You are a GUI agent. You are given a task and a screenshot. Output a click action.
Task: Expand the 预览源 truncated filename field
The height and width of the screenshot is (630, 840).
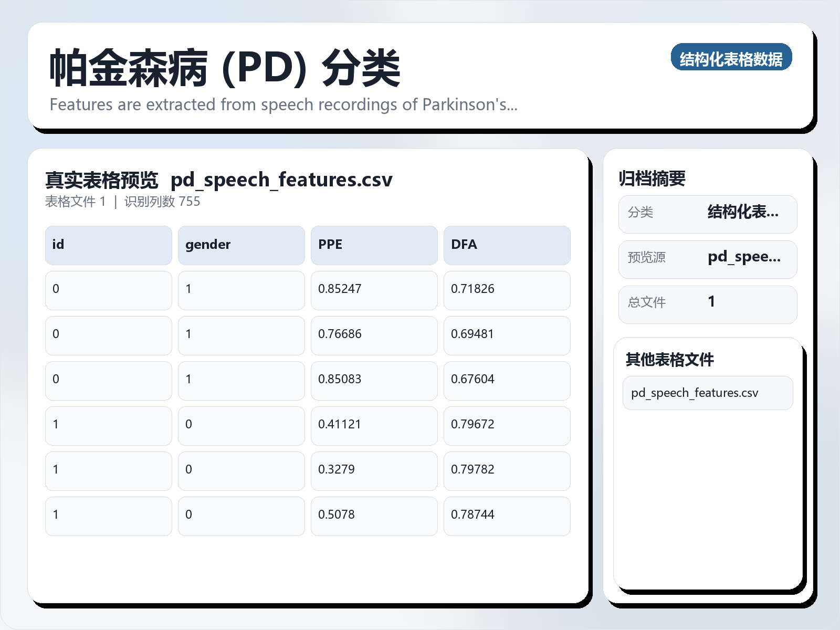pyautogui.click(x=707, y=259)
